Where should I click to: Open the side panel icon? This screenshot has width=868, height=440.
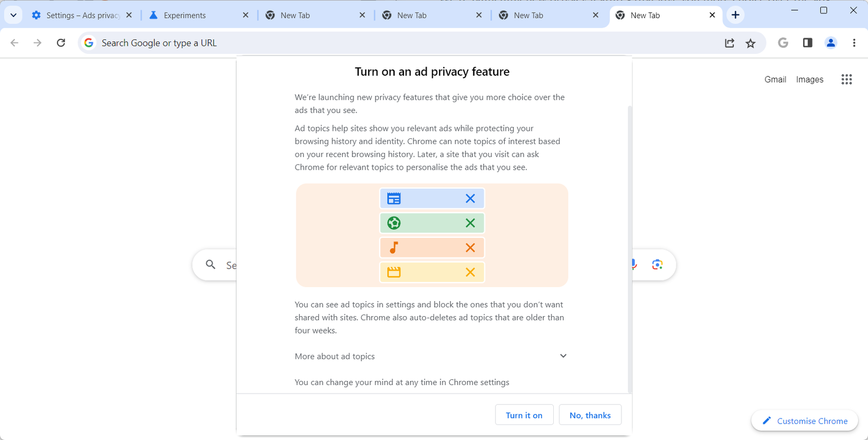coord(808,43)
